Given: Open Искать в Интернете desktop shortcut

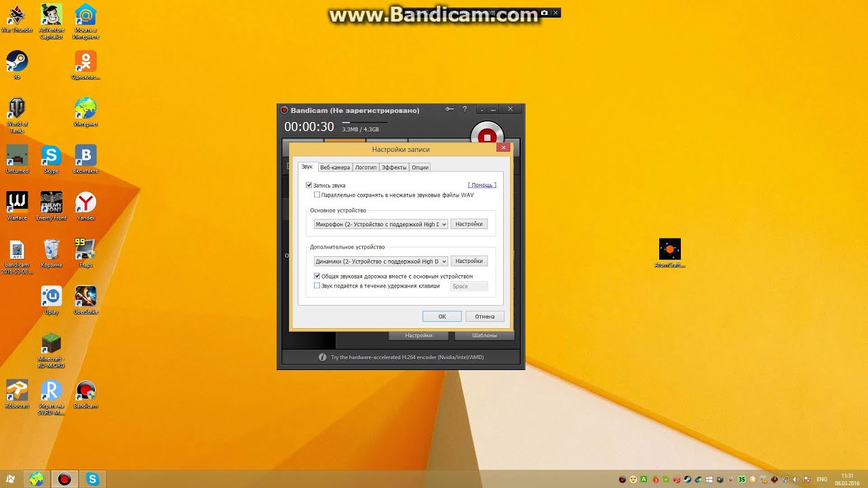Looking at the screenshot, I should (85, 21).
